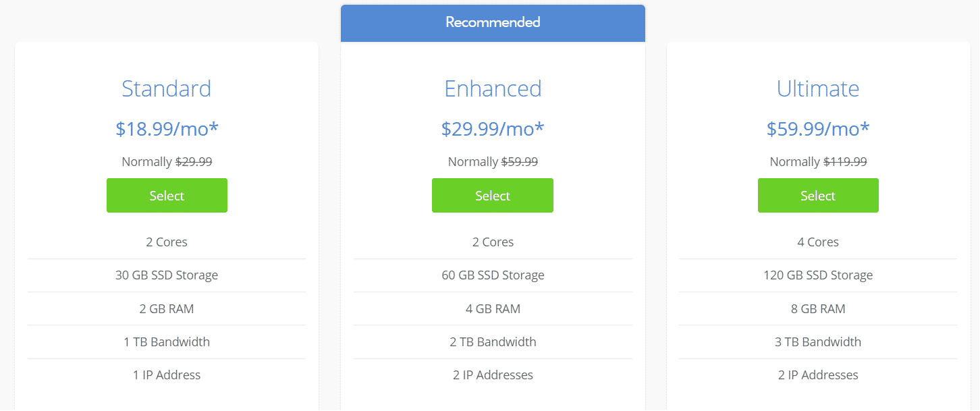Click the 2 GB RAM row
Image resolution: width=980 pixels, height=411 pixels.
(167, 309)
